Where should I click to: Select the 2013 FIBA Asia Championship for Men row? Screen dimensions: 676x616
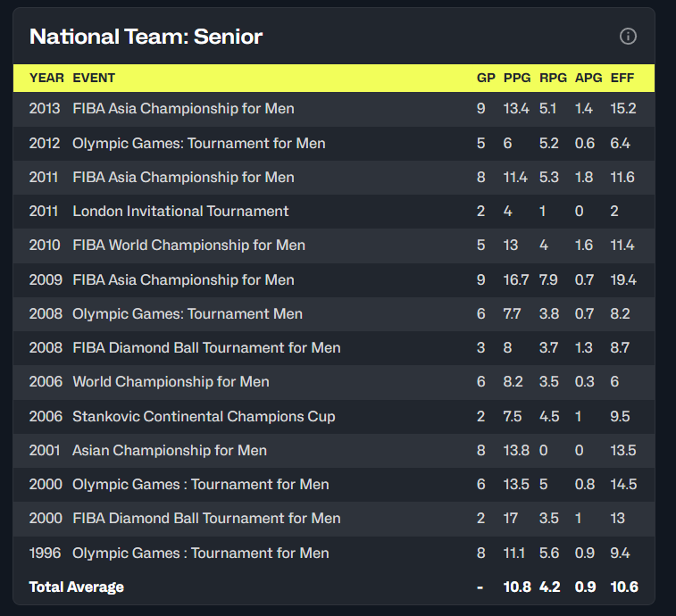[183, 109]
